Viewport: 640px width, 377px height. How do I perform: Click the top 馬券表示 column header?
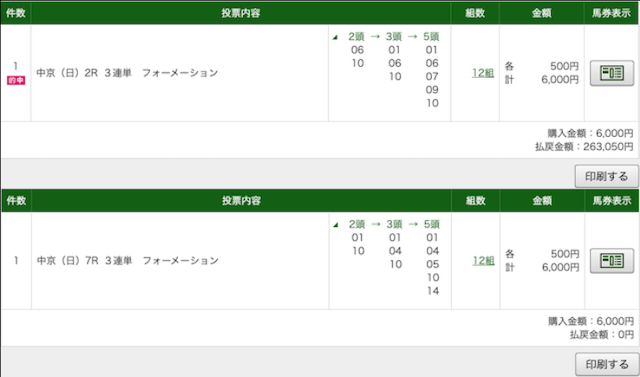(x=611, y=13)
